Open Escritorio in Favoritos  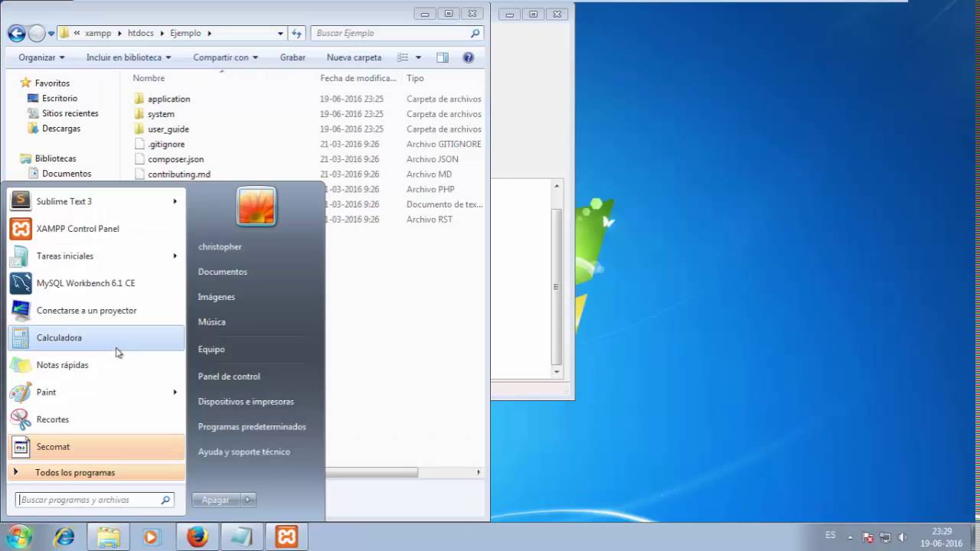click(60, 98)
